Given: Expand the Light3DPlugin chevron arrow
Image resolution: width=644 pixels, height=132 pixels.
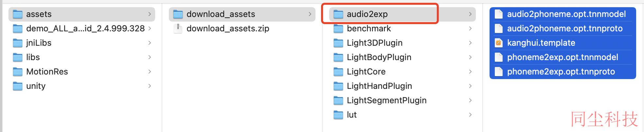Looking at the screenshot, I should [470, 43].
